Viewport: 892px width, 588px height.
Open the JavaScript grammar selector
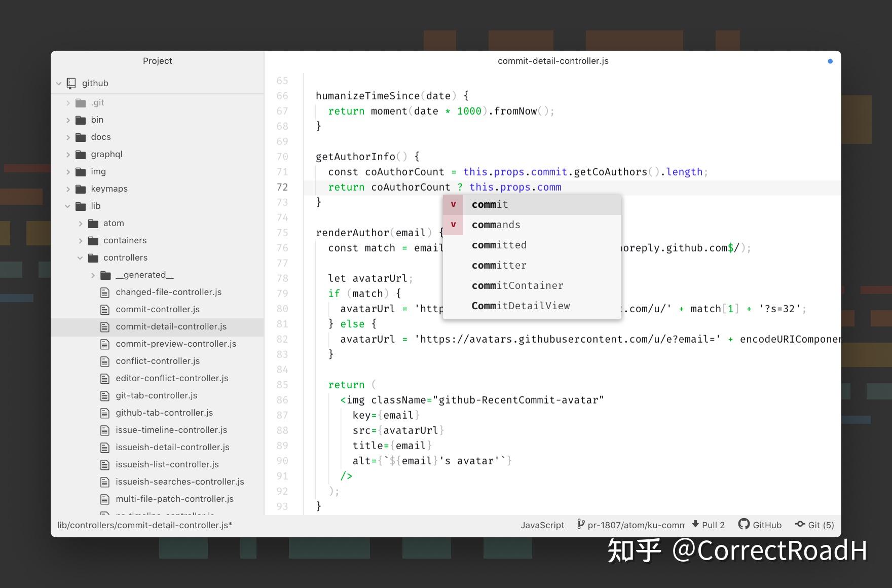coord(542,525)
